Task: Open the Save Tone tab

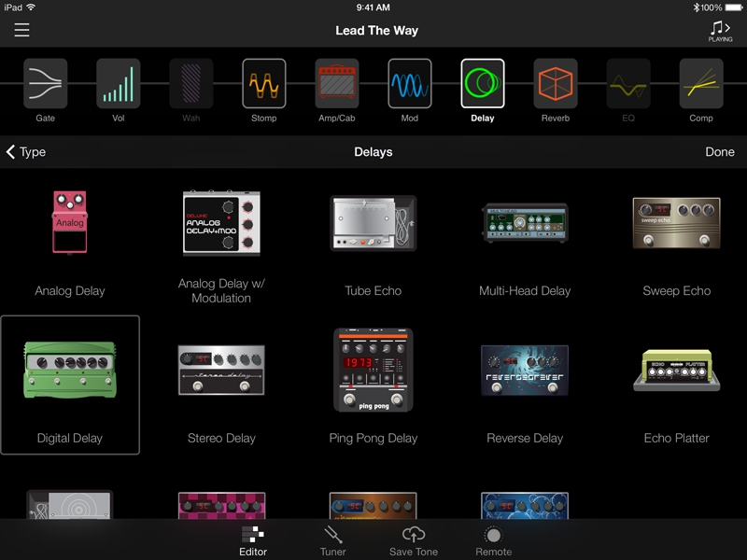Action: [413, 539]
